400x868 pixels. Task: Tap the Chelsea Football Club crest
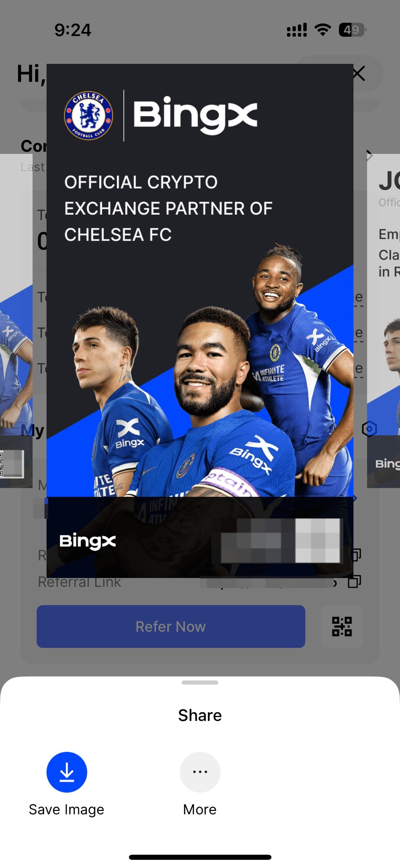(x=89, y=115)
